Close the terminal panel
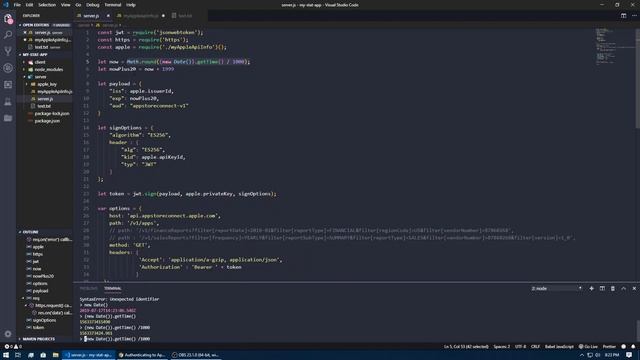This screenshot has height=360, width=640. point(634,288)
